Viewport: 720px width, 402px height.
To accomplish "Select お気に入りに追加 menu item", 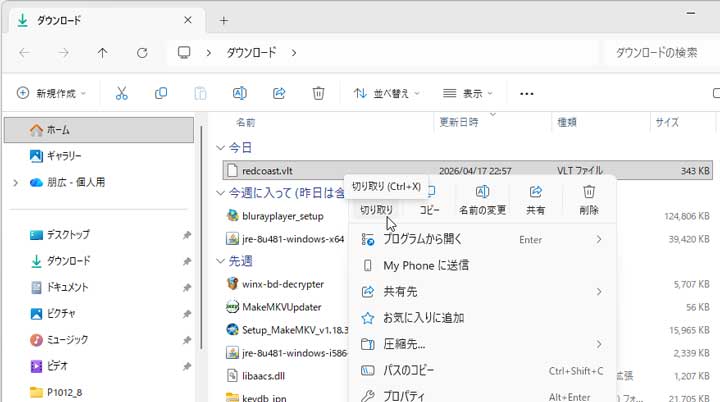I will pos(482,318).
